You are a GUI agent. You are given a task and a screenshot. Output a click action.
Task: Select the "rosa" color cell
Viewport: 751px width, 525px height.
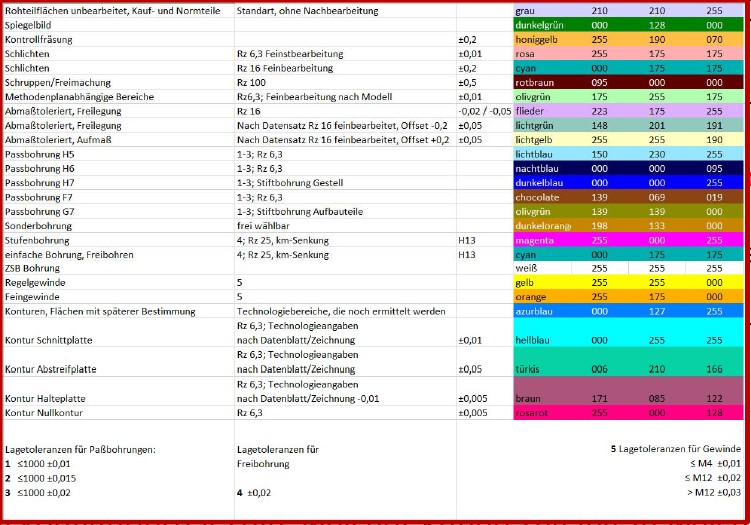[x=542, y=54]
